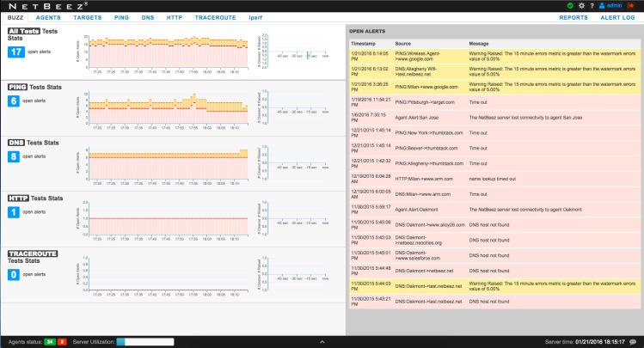Viewport: 644px width, 348px height.
Task: Open the chat bubble icon in footer
Action: tap(633, 342)
